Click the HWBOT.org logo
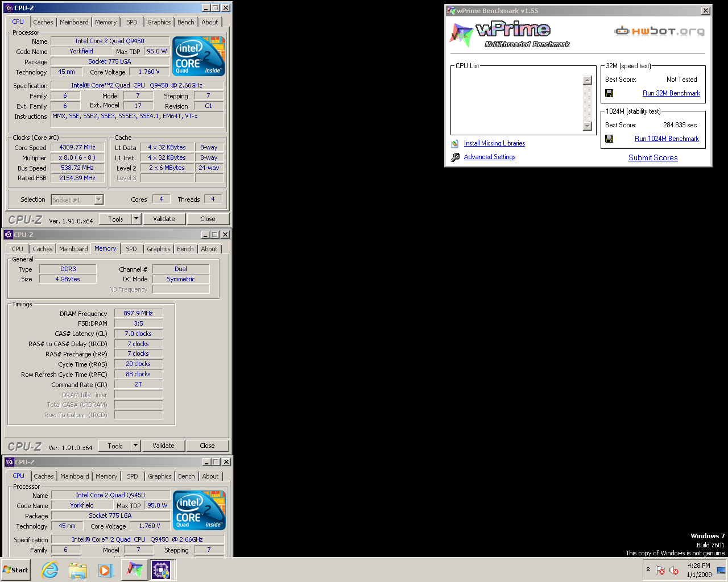Screen dimensions: 728x582 coord(659,31)
